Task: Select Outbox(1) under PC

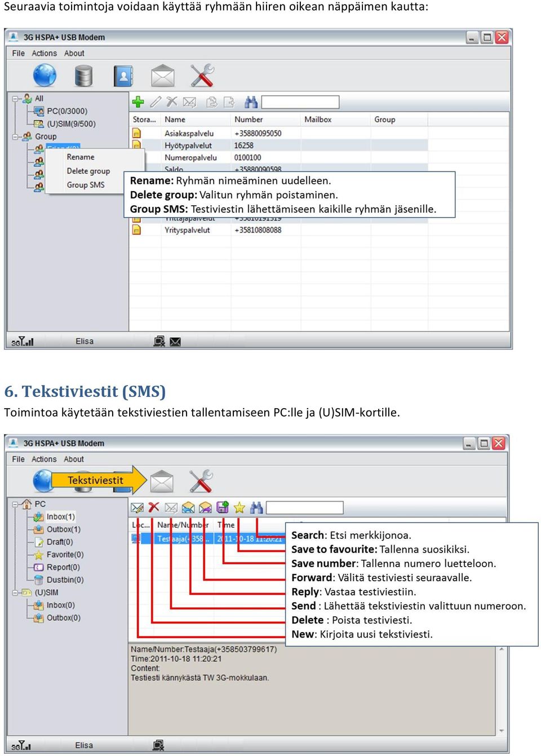Action: [63, 529]
